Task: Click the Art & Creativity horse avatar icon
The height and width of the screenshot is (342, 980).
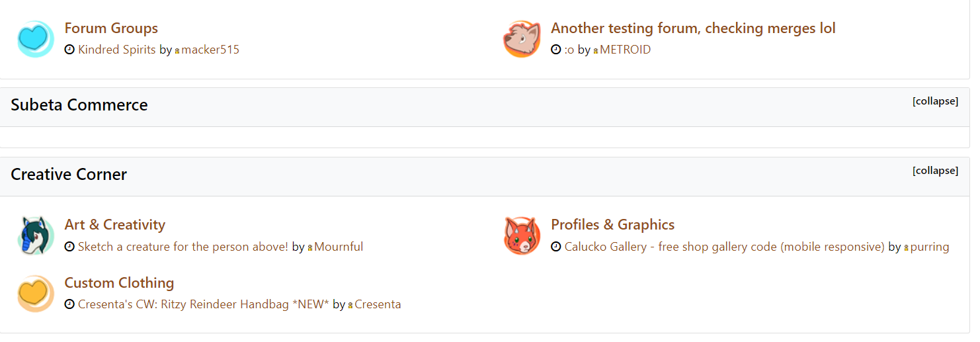Action: [x=35, y=235]
